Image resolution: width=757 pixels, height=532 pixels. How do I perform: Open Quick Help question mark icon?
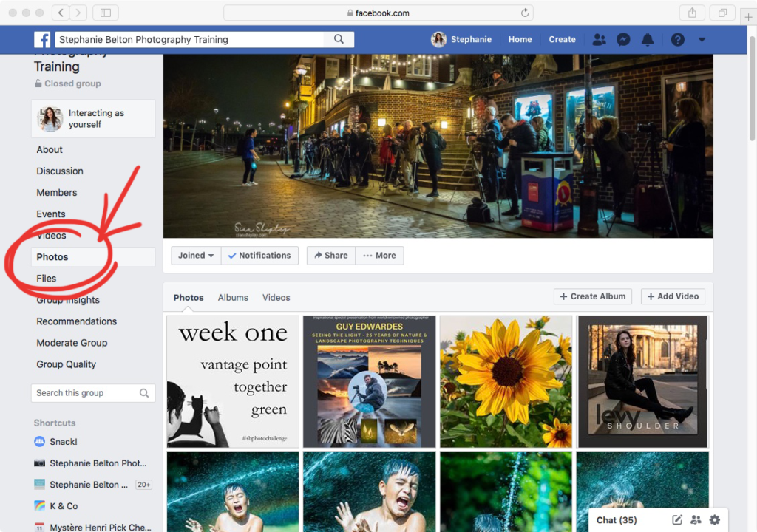tap(677, 39)
